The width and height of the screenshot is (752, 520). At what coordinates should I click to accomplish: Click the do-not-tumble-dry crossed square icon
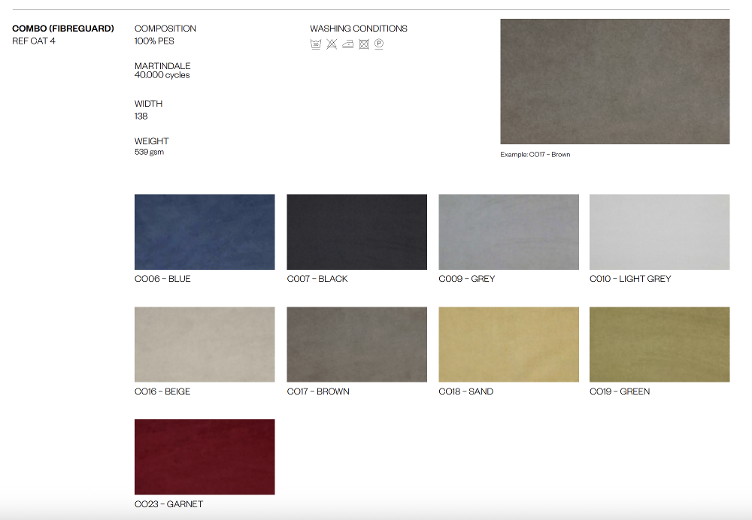pyautogui.click(x=363, y=44)
